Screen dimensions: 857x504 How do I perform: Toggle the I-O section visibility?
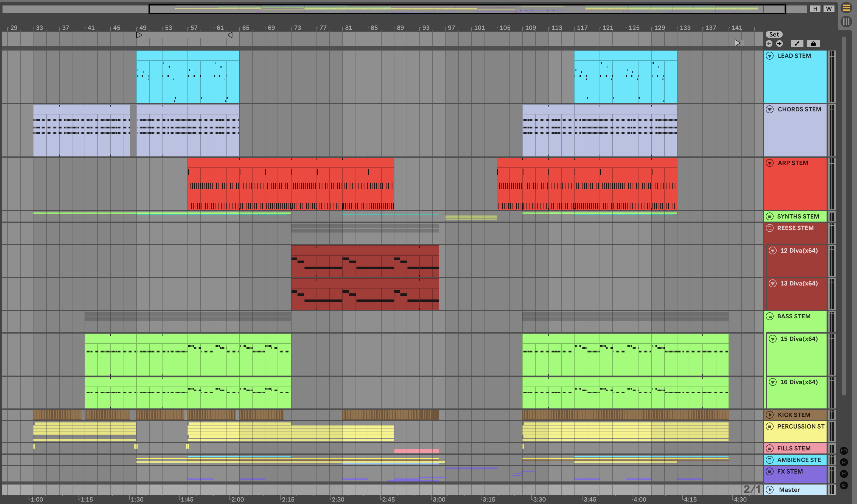[844, 451]
